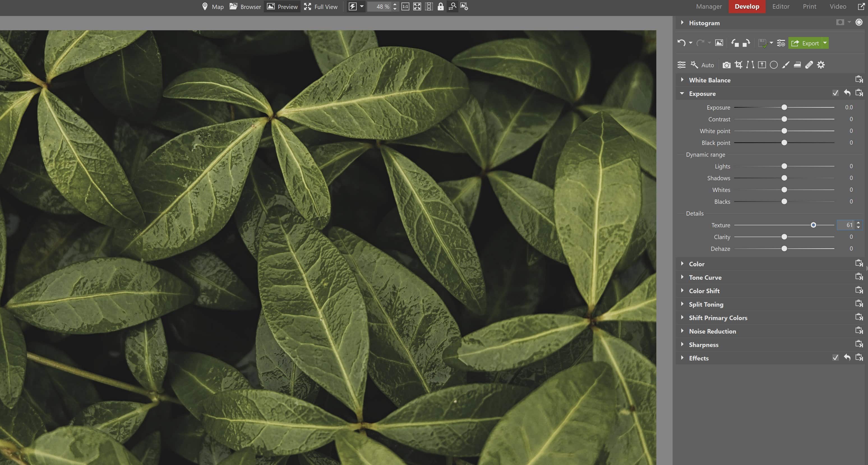Open Full View mode

point(320,6)
